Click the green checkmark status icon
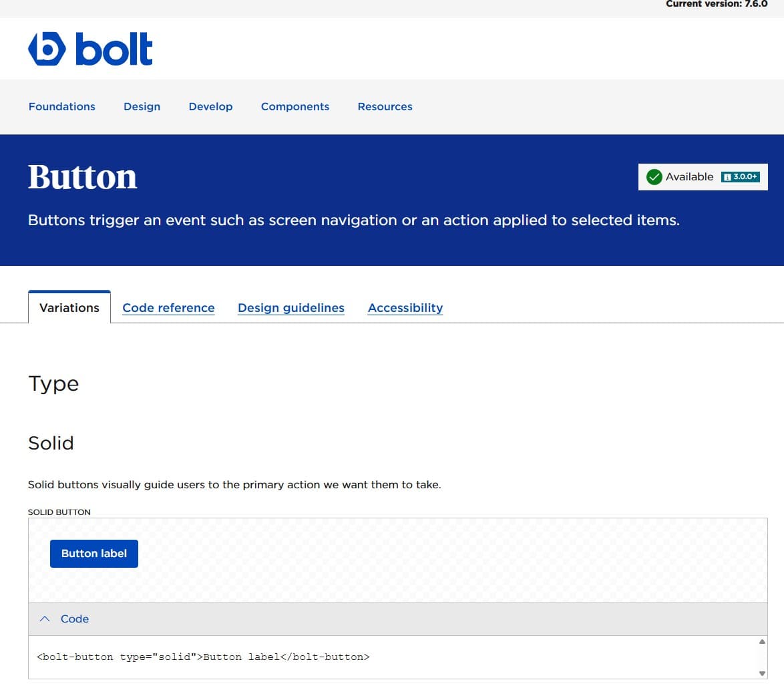This screenshot has height=688, width=784. [x=654, y=177]
